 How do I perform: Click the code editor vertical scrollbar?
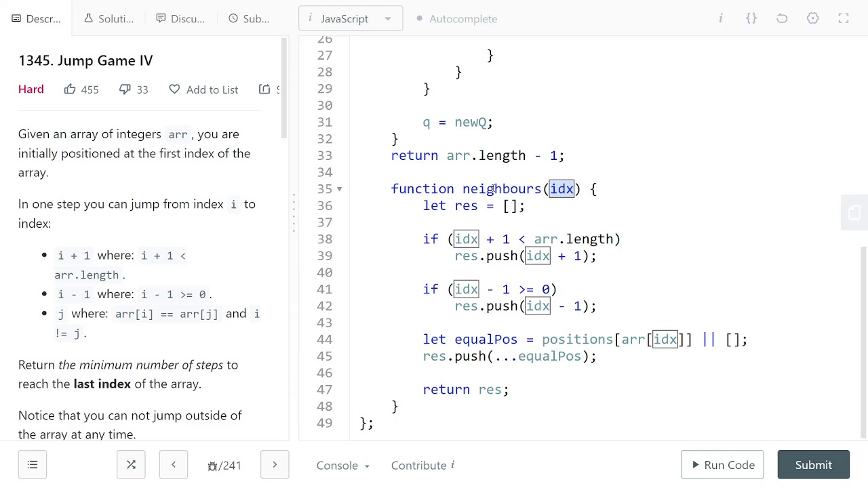point(863,342)
